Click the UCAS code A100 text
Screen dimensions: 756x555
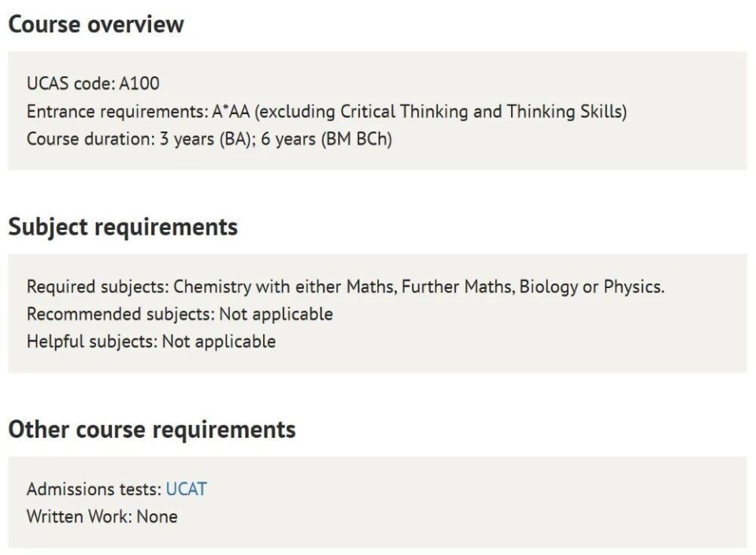click(93, 83)
